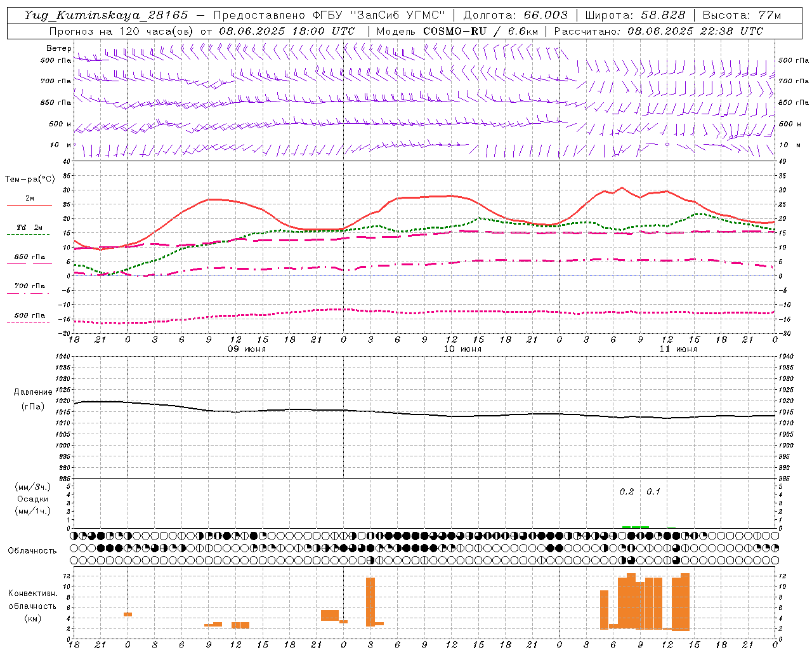The image size is (812, 650).
Task: Click the 2м temperature legend label
Action: [30, 199]
